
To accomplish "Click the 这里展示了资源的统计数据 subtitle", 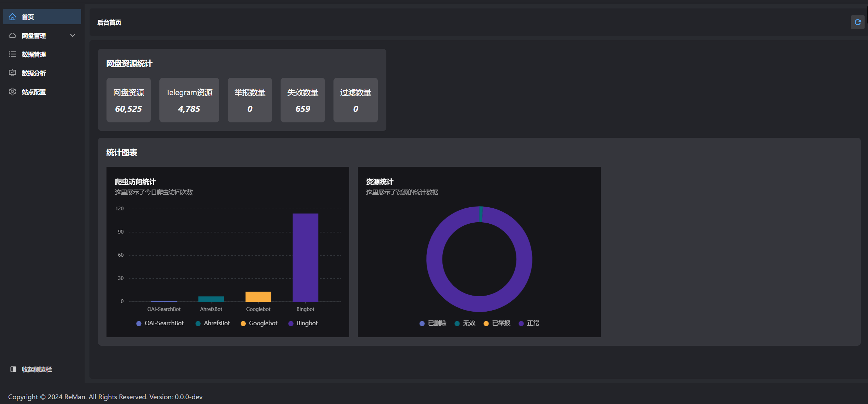I will pos(402,192).
